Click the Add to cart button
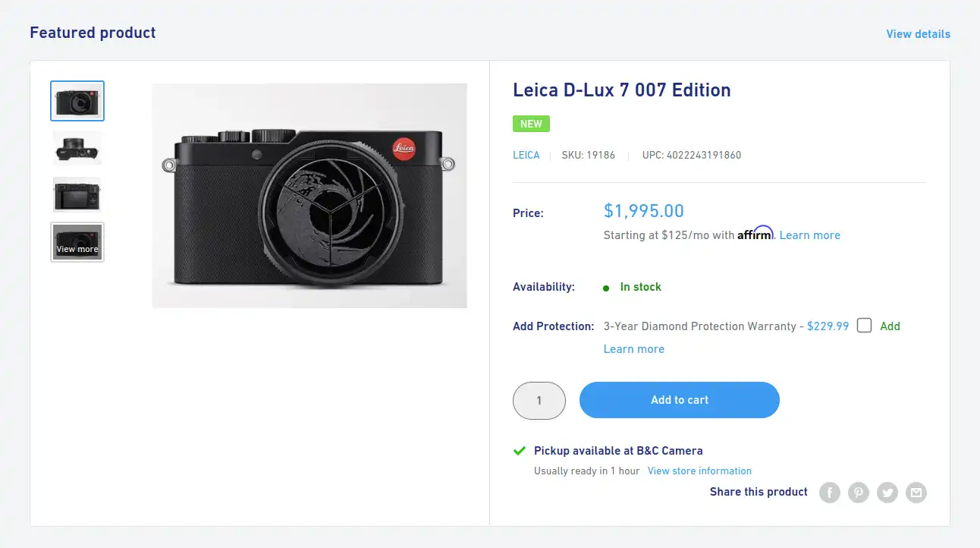Screen dimensions: 980x548 tap(680, 400)
